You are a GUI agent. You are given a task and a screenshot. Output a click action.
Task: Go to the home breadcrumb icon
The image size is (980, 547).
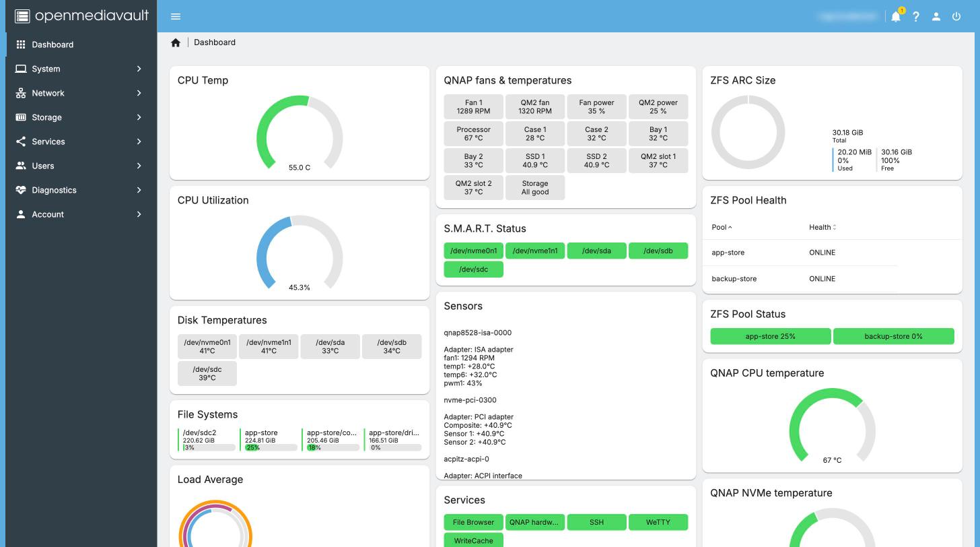point(176,42)
